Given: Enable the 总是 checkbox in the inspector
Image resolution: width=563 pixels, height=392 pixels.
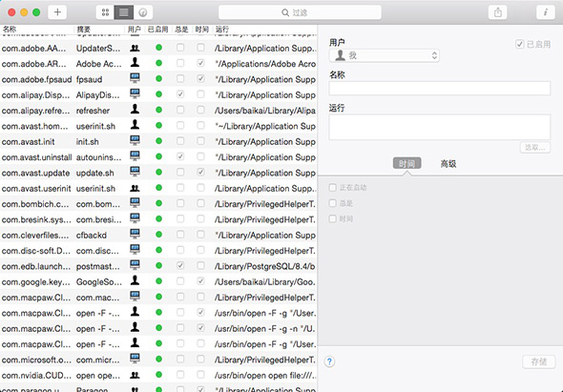Looking at the screenshot, I should pos(333,203).
